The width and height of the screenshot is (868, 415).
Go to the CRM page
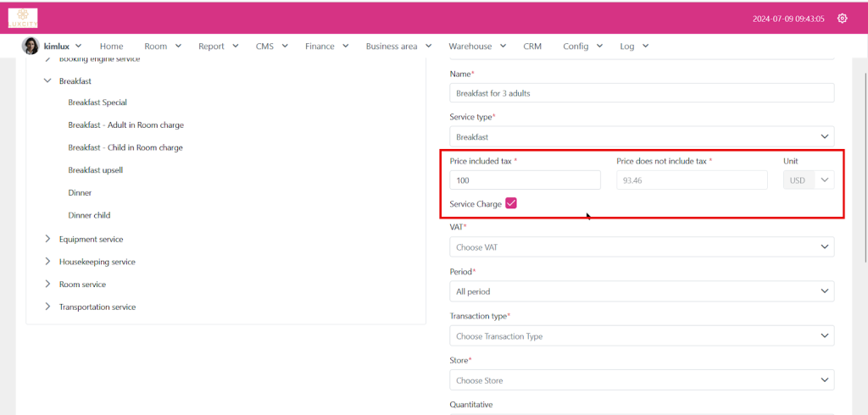[532, 47]
